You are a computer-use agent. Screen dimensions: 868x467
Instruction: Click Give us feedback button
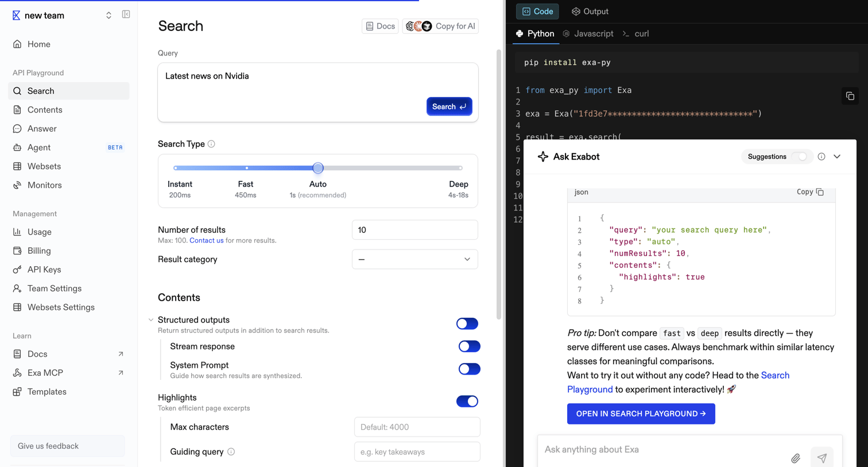pyautogui.click(x=68, y=446)
